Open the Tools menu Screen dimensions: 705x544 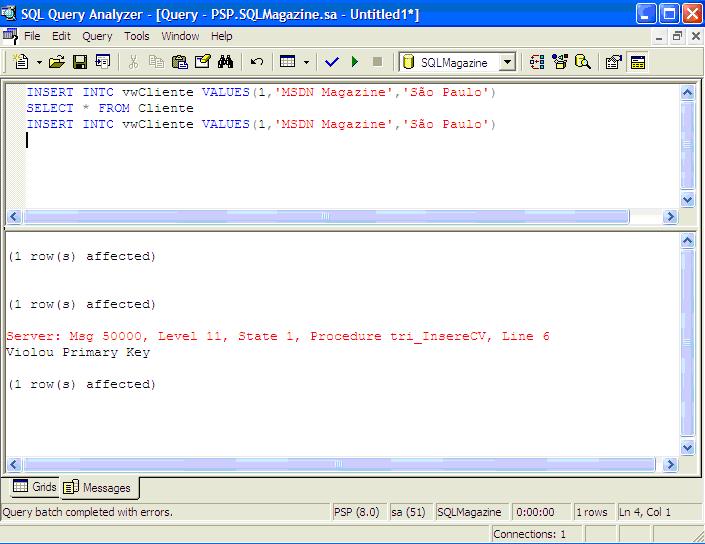(x=137, y=36)
